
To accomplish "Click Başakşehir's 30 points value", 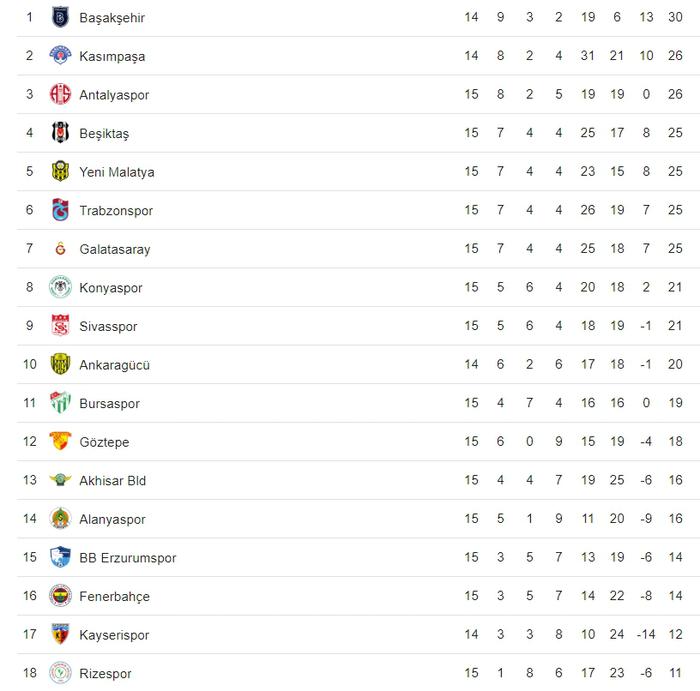I will 675,17.
